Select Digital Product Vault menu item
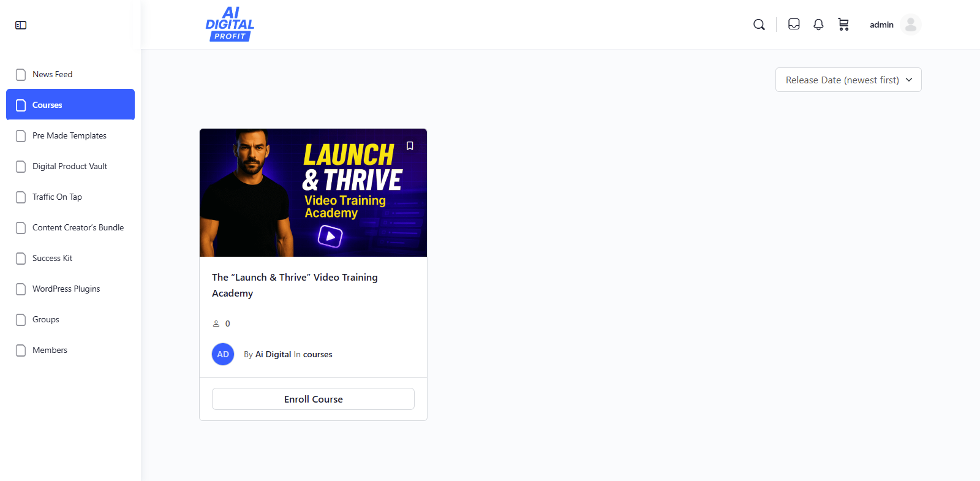 69,166
